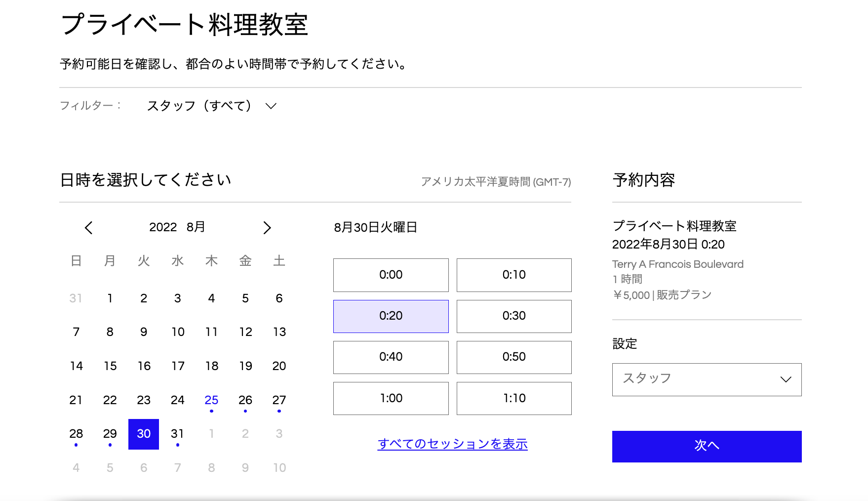Select the 0:10 session time
Image resolution: width=868 pixels, height=501 pixels.
[x=513, y=275]
